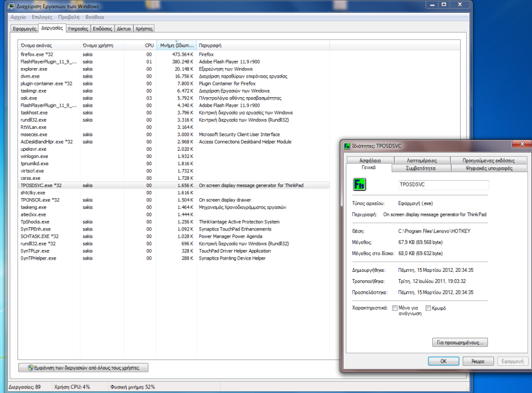Image resolution: width=532 pixels, height=393 pixels.
Task: Open the Βοήθεια menu
Action: [95, 17]
